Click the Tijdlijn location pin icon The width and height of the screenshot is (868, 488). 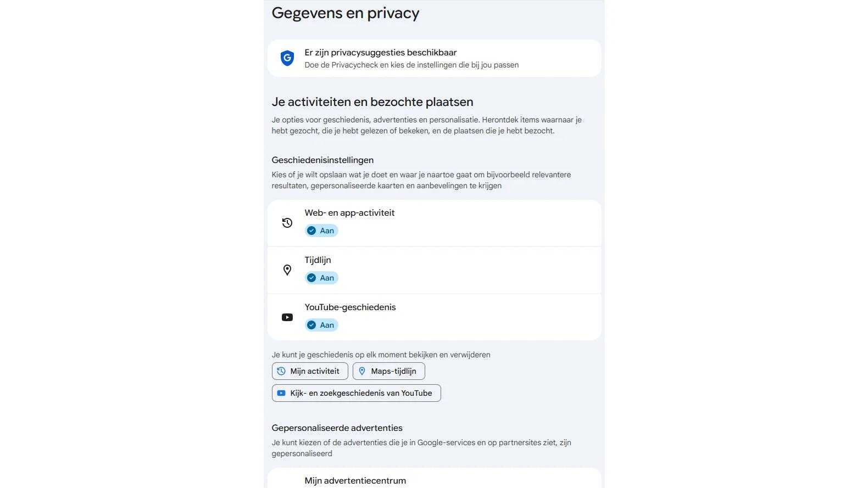(287, 270)
